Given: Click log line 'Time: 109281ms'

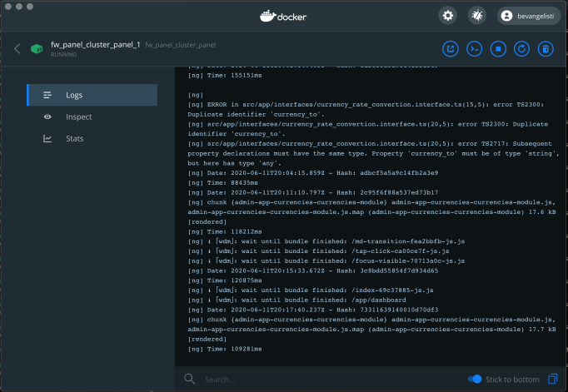Looking at the screenshot, I should pos(225,349).
